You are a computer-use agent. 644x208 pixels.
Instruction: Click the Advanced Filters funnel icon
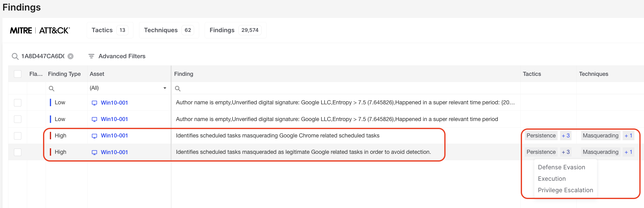pos(91,56)
